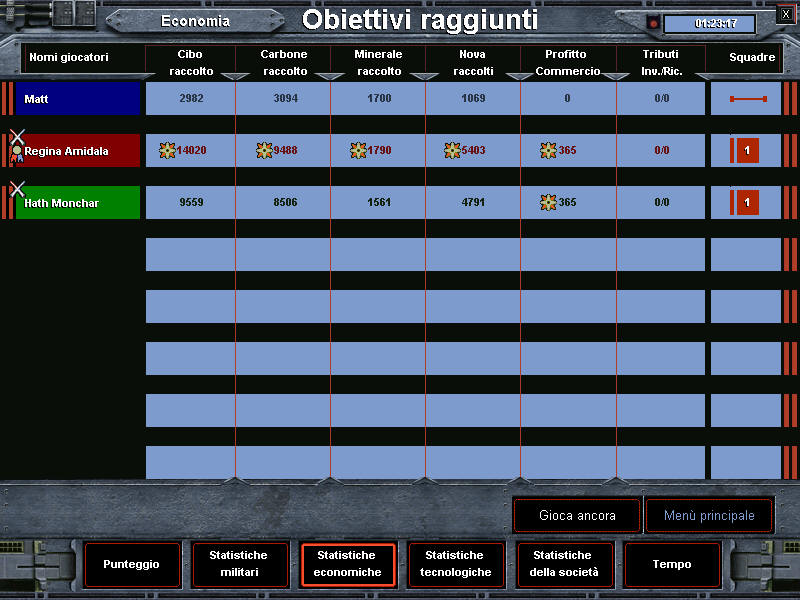
Task: Click the triangle marker after Carbone raccolto
Action: point(330,76)
